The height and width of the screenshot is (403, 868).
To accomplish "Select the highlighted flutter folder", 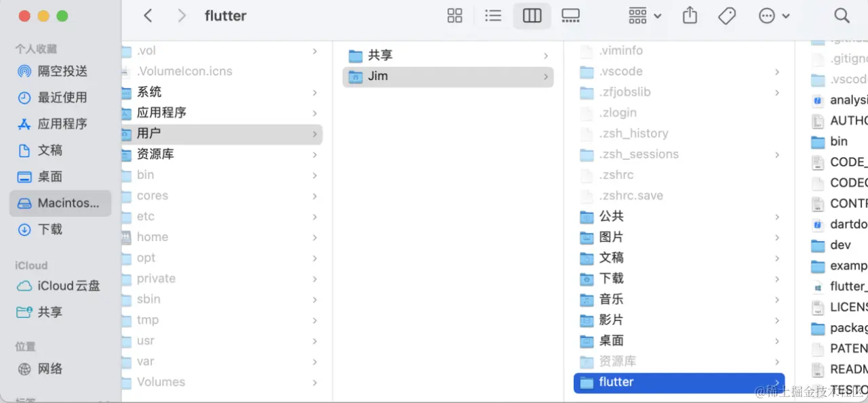I will pos(679,383).
